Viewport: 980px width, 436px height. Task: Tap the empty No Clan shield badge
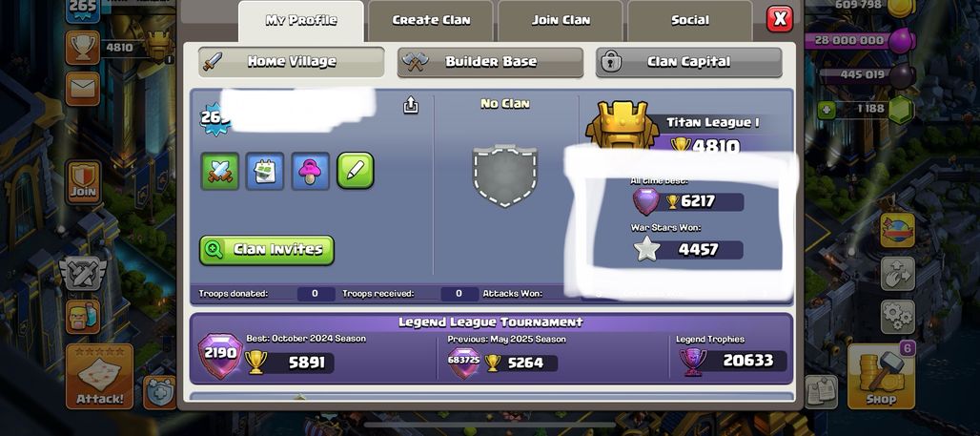pyautogui.click(x=505, y=176)
